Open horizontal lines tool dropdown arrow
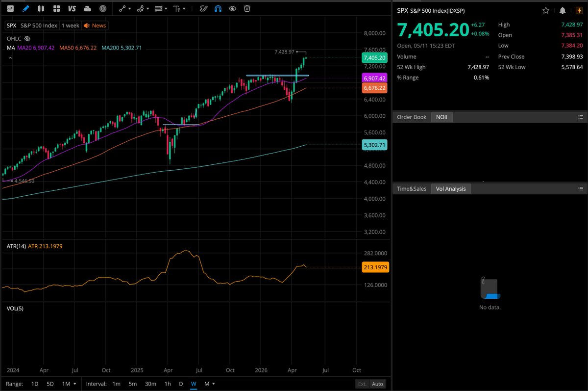 point(166,9)
